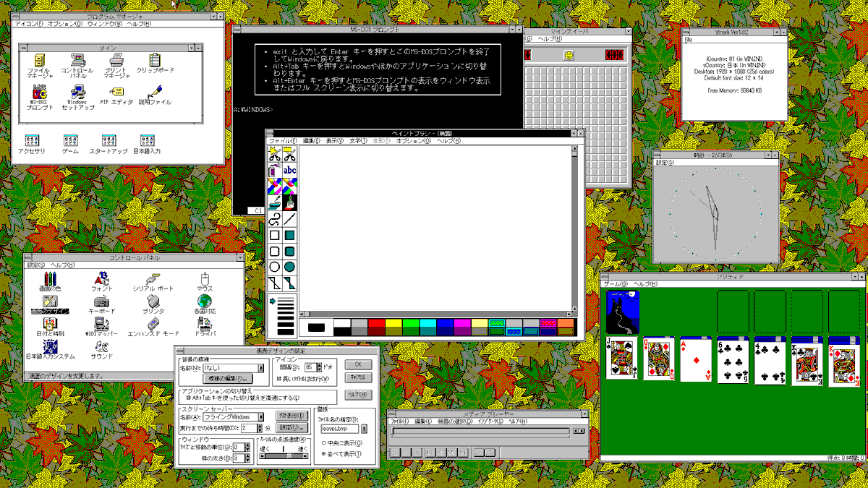868x488 pixels.
Task: Click 模様の編集 button
Action: [x=228, y=379]
